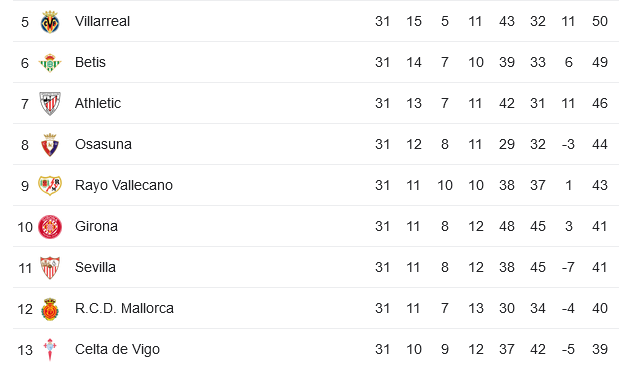Click the Girona club crest
The width and height of the screenshot is (619, 366).
50,227
